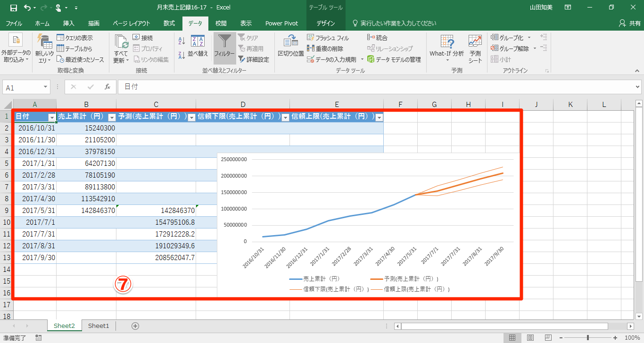The width and height of the screenshot is (644, 343).
Task: Click the zoom slider handle
Action: pyautogui.click(x=588, y=338)
